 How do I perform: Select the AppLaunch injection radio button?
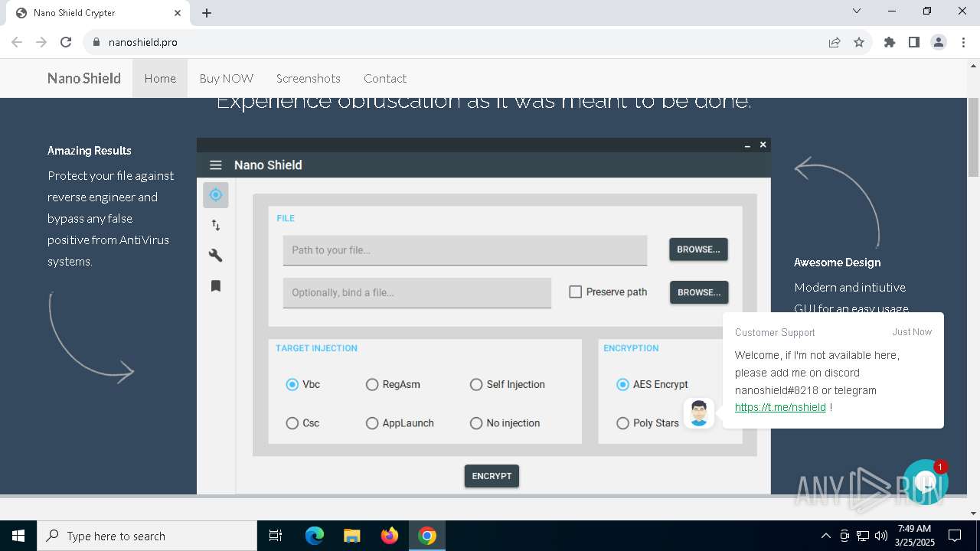372,422
